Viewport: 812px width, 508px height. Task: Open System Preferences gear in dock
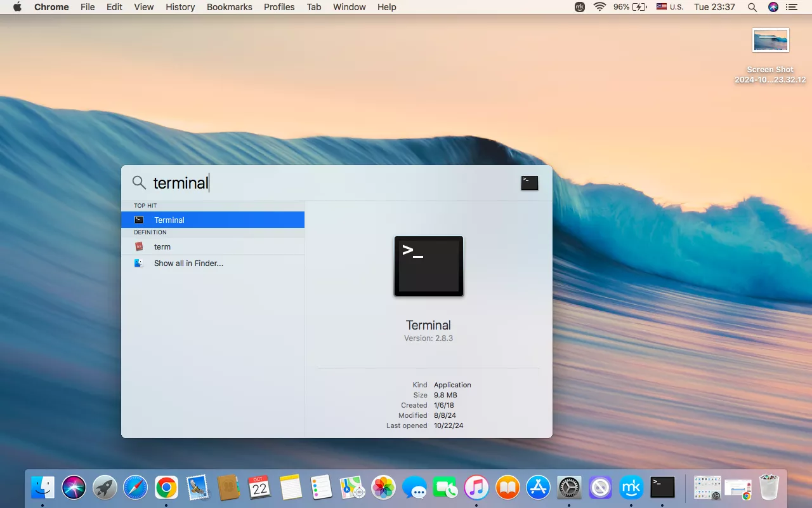569,488
